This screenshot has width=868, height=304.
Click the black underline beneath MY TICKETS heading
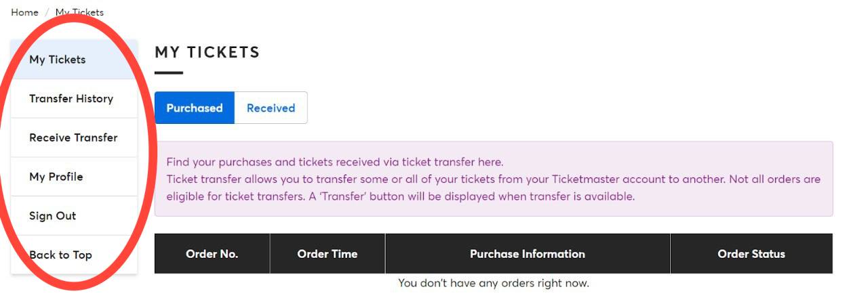click(x=169, y=72)
